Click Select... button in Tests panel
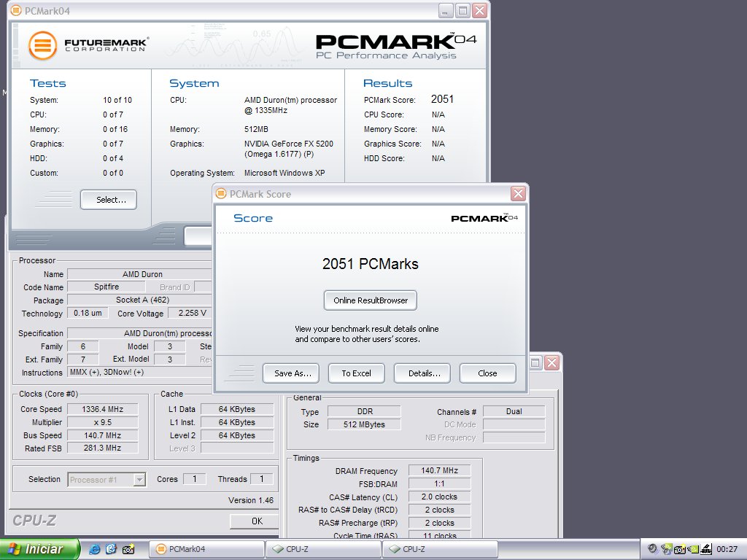 pos(109,200)
